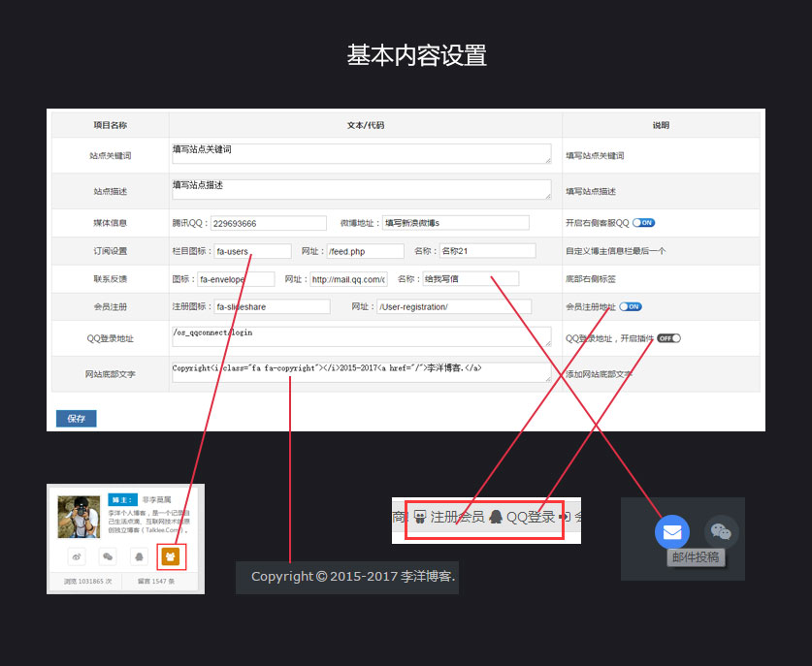Click the blue envelope 邮件投稿 icon
This screenshot has height=666, width=812.
[x=672, y=531]
